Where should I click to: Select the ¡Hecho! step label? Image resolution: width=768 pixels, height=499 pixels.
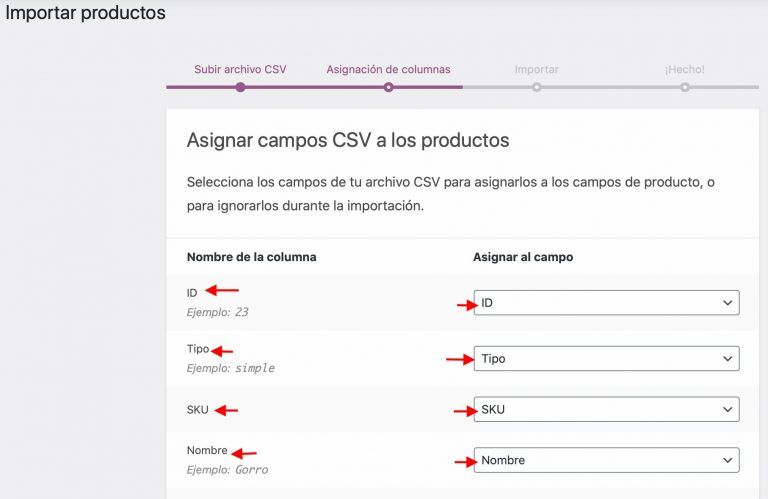point(685,70)
